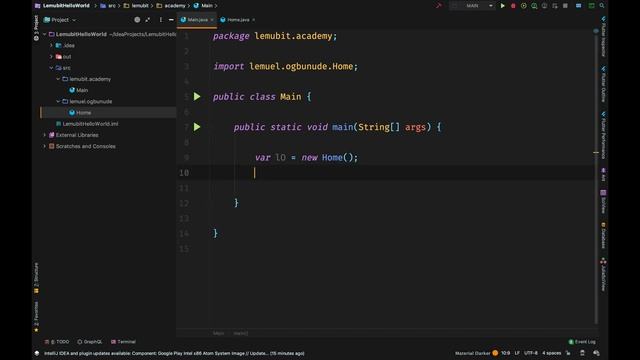Viewport: 640px width, 360px height.
Task: Click the run gutter icon beside main method
Action: [197, 127]
